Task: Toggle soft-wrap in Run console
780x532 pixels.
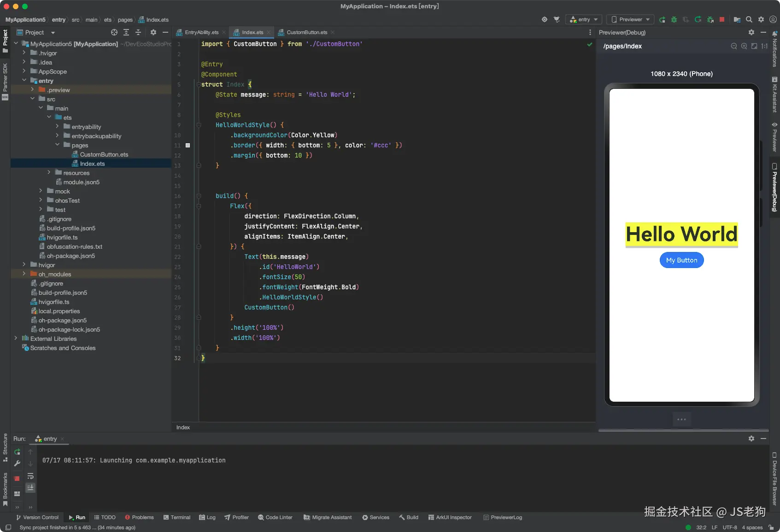Action: (x=30, y=476)
